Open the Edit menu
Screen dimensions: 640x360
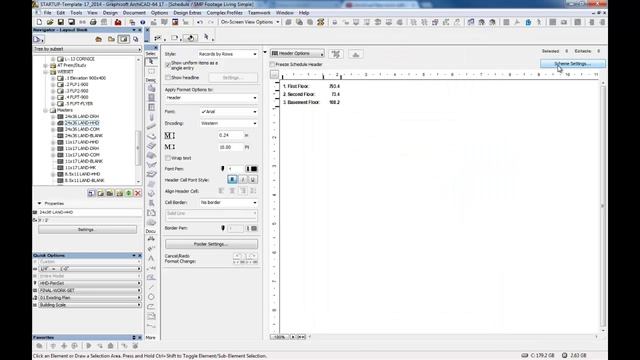[x=61, y=13]
